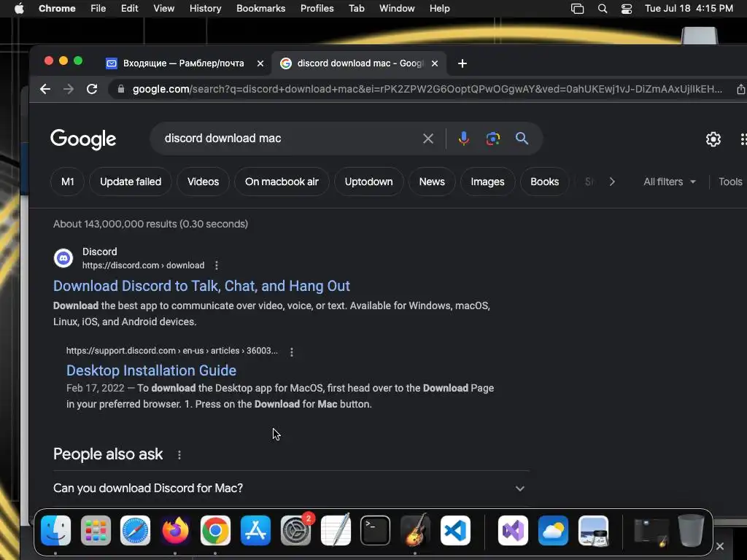The height and width of the screenshot is (560, 747).
Task: Open new tab with plus button
Action: click(x=462, y=63)
